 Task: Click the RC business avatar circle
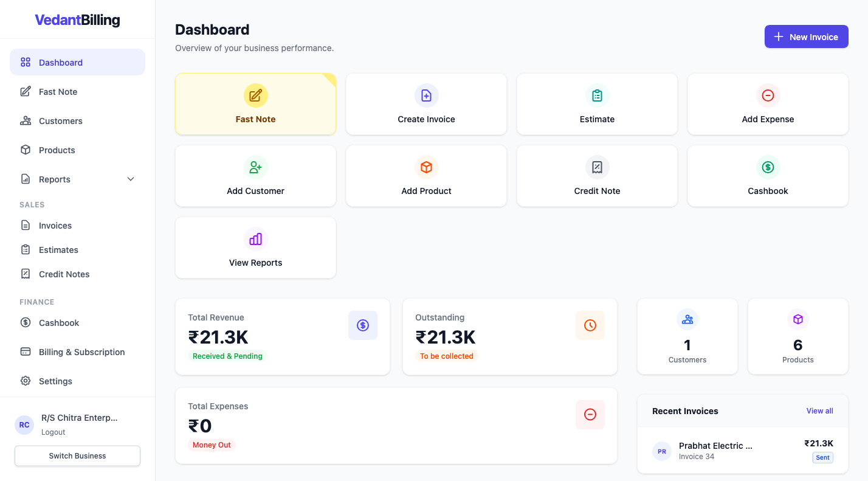click(x=24, y=424)
